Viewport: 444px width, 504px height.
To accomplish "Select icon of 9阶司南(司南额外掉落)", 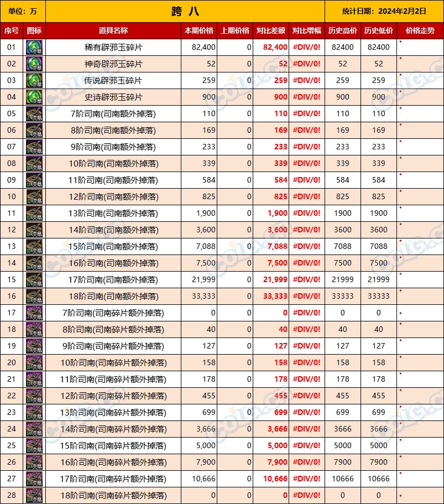I will [x=34, y=147].
